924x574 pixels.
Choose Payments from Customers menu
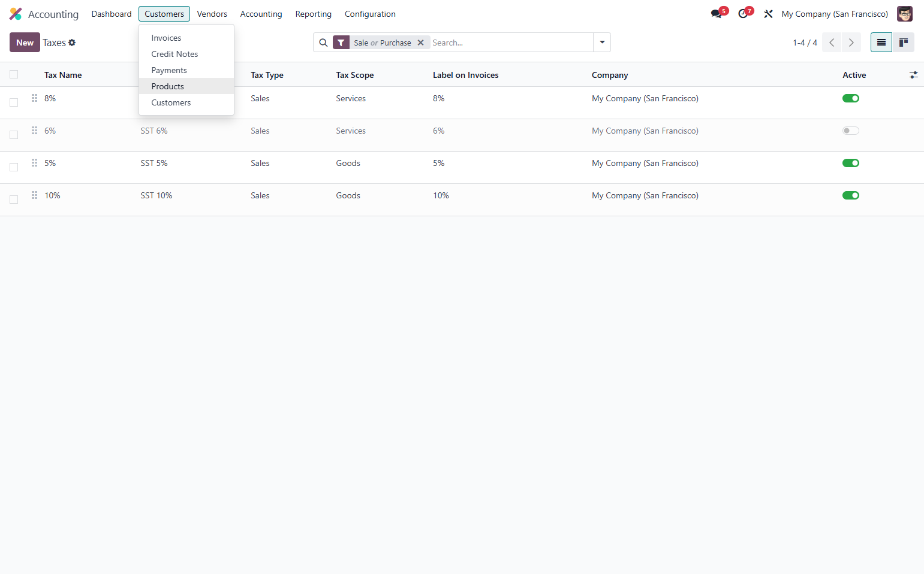coord(186,70)
